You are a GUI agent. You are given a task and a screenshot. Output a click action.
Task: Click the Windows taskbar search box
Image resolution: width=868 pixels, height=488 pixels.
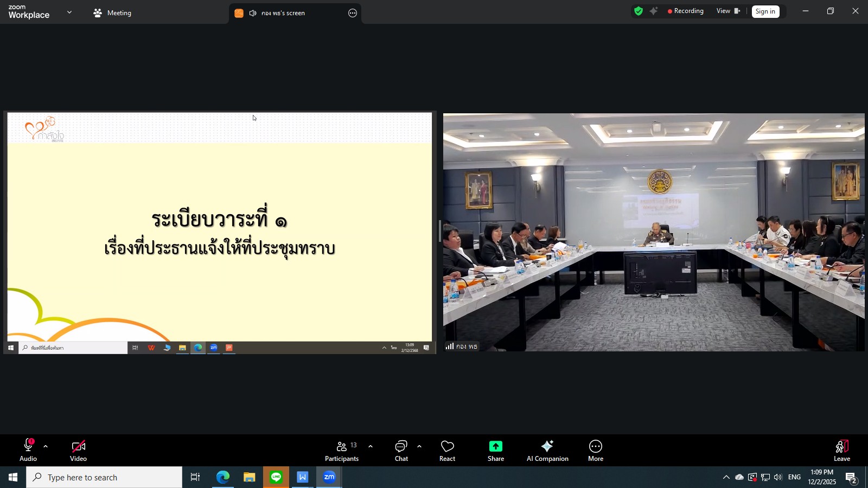104,477
